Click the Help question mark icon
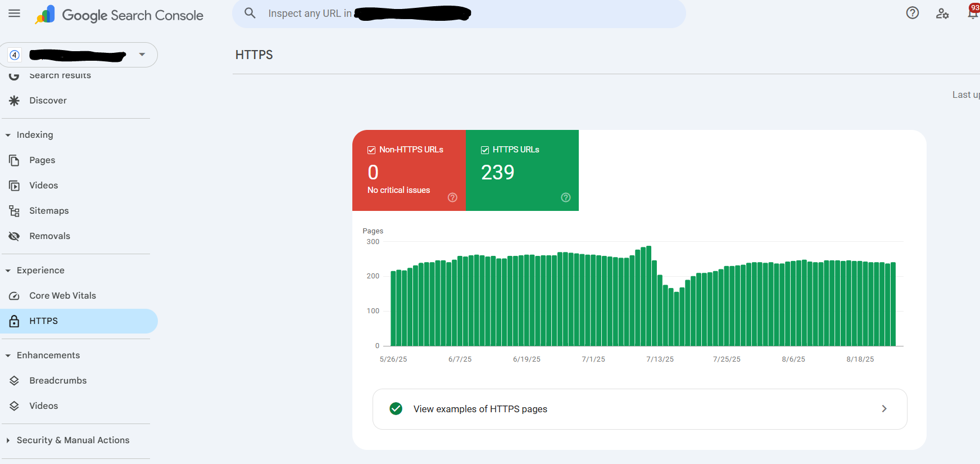Viewport: 980px width, 464px height. coord(912,13)
